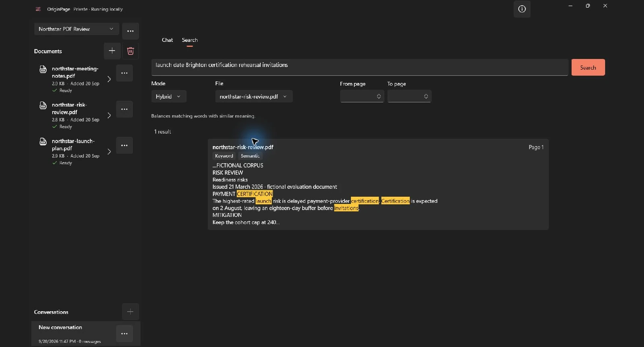Click highlighted 'CERTIFICATION' in PAYMENT heading
Screen dimensions: 644x347
click(x=255, y=194)
